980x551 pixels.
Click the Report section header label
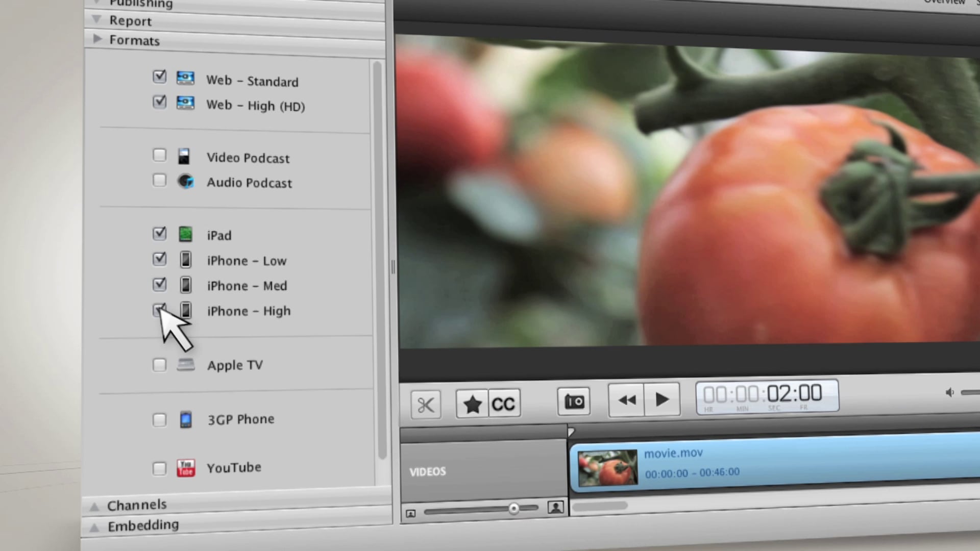tap(131, 21)
